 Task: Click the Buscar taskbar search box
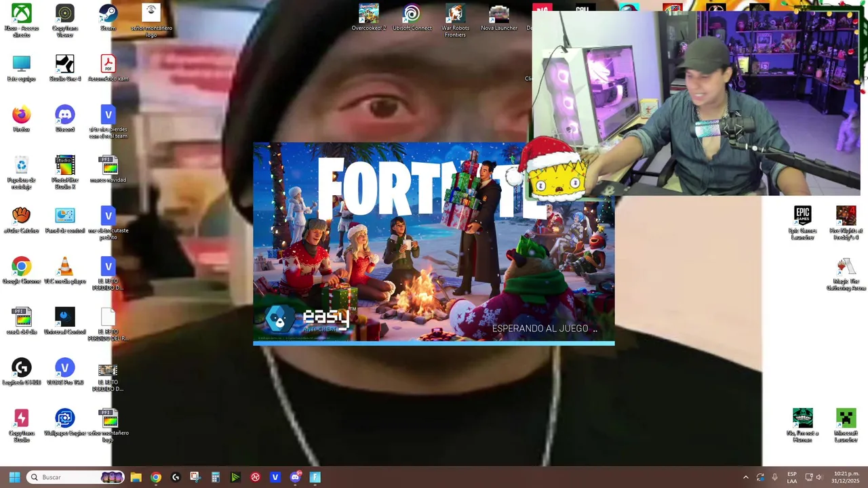(76, 477)
